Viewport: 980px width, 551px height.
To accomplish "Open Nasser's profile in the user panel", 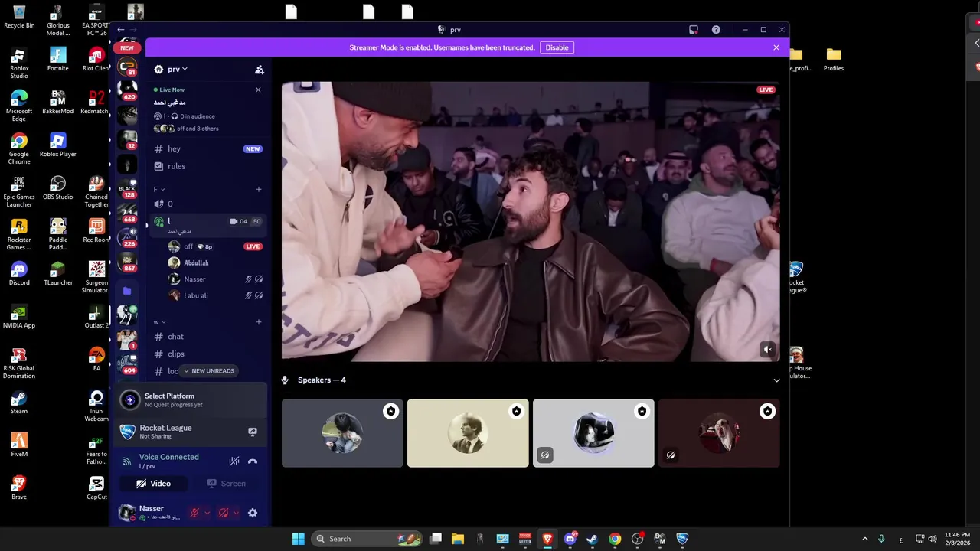I will click(x=150, y=512).
